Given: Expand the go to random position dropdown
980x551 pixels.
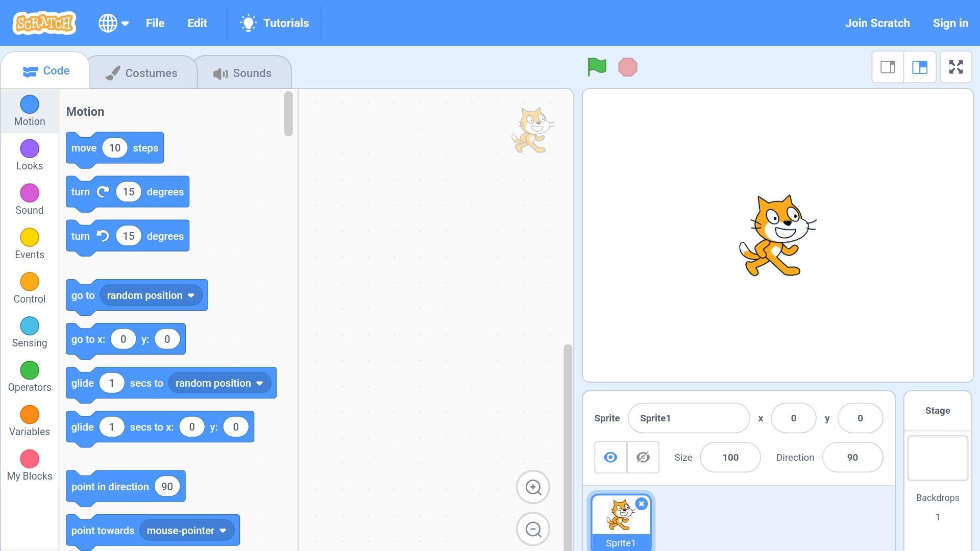Looking at the screenshot, I should coord(190,295).
